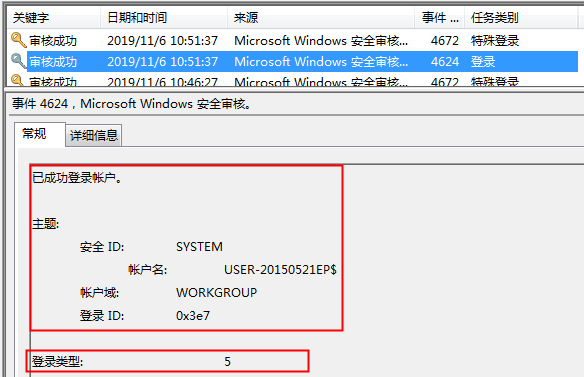Viewport: 584px width, 377px height.
Task: Click event ID 4624 in list
Action: point(445,61)
